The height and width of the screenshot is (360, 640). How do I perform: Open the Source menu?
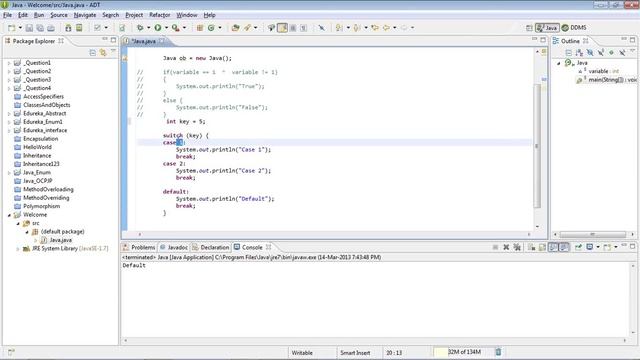tap(59, 15)
